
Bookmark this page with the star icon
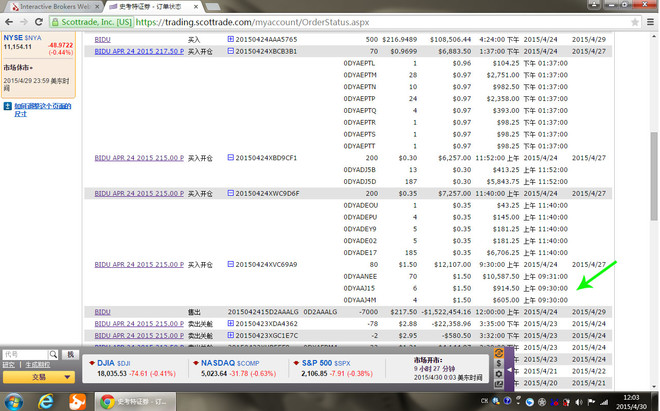(635, 22)
